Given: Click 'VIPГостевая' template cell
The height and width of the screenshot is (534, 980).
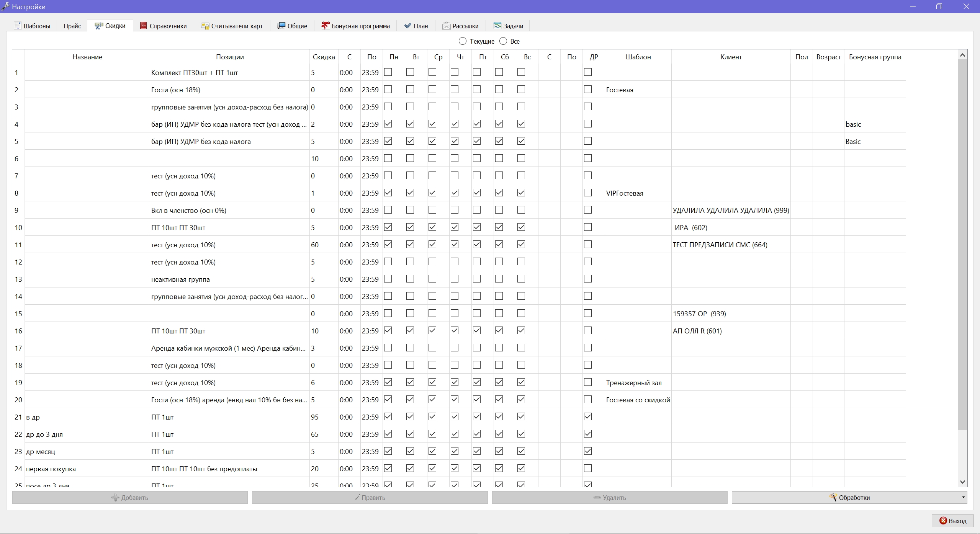Looking at the screenshot, I should pos(638,193).
